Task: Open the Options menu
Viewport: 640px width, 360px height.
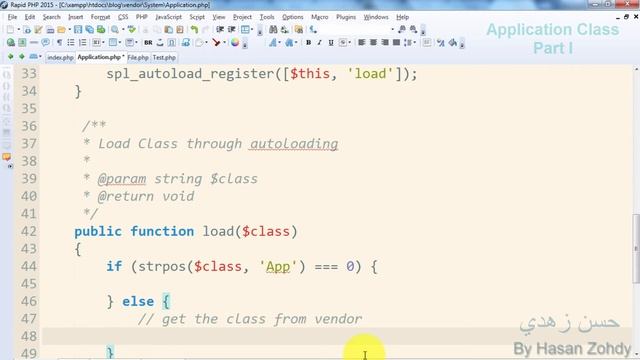Action: (x=293, y=17)
